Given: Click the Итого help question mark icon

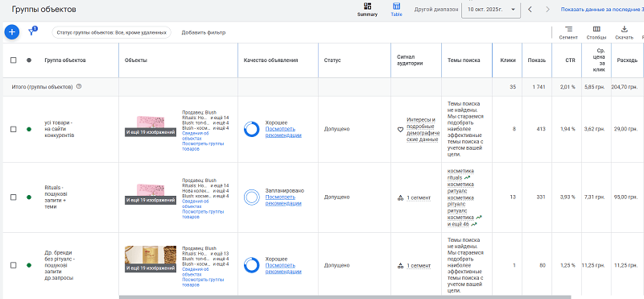Looking at the screenshot, I should point(79,86).
